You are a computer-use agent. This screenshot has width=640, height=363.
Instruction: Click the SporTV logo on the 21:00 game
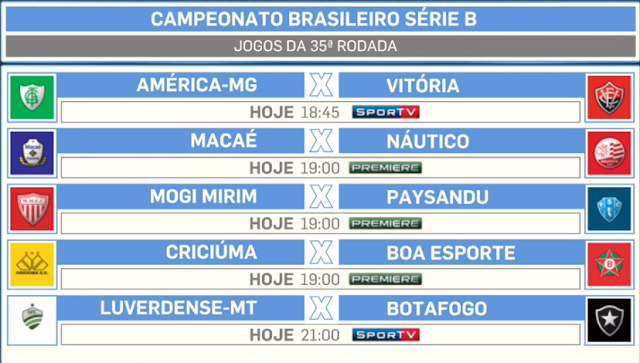[x=386, y=335]
